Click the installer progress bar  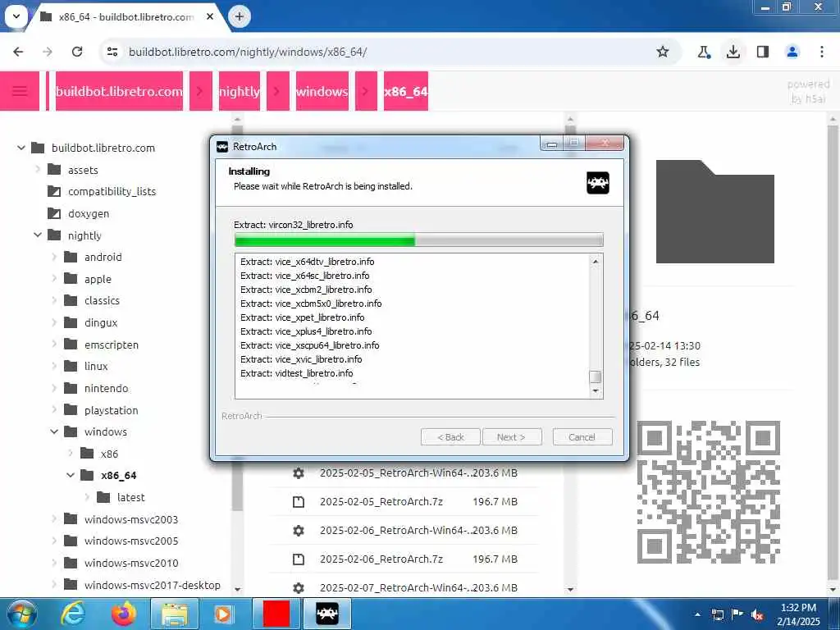point(419,240)
